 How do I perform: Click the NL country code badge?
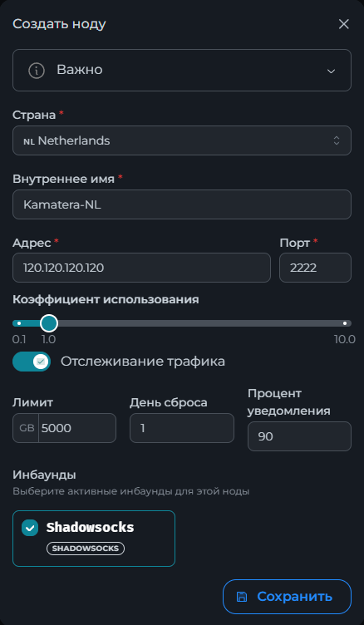(29, 141)
